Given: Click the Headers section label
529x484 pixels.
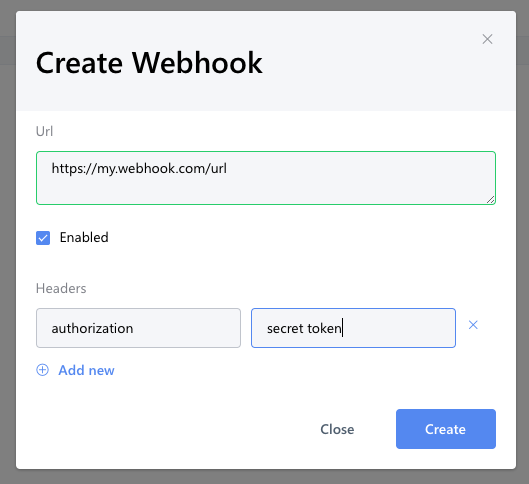Looking at the screenshot, I should click(x=61, y=288).
